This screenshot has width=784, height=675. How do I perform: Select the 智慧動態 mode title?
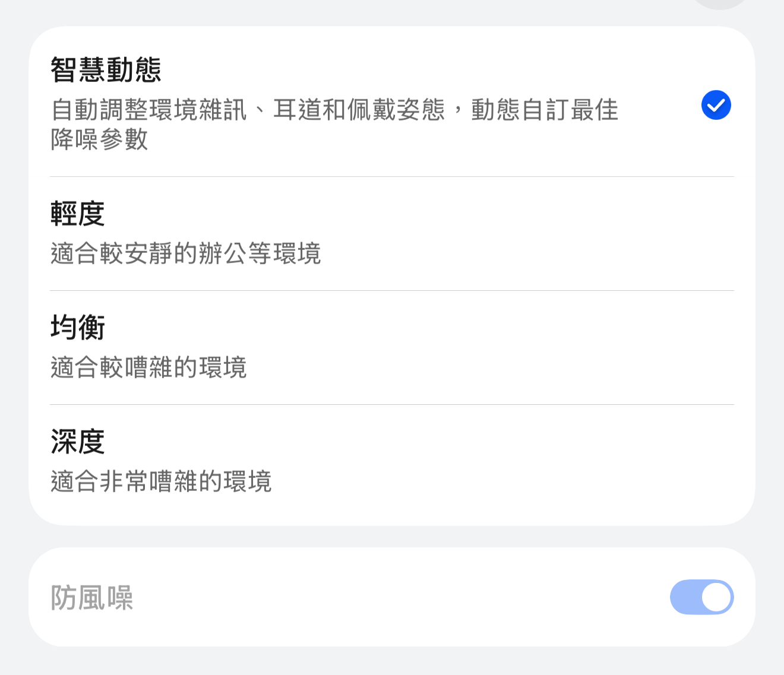coord(106,69)
